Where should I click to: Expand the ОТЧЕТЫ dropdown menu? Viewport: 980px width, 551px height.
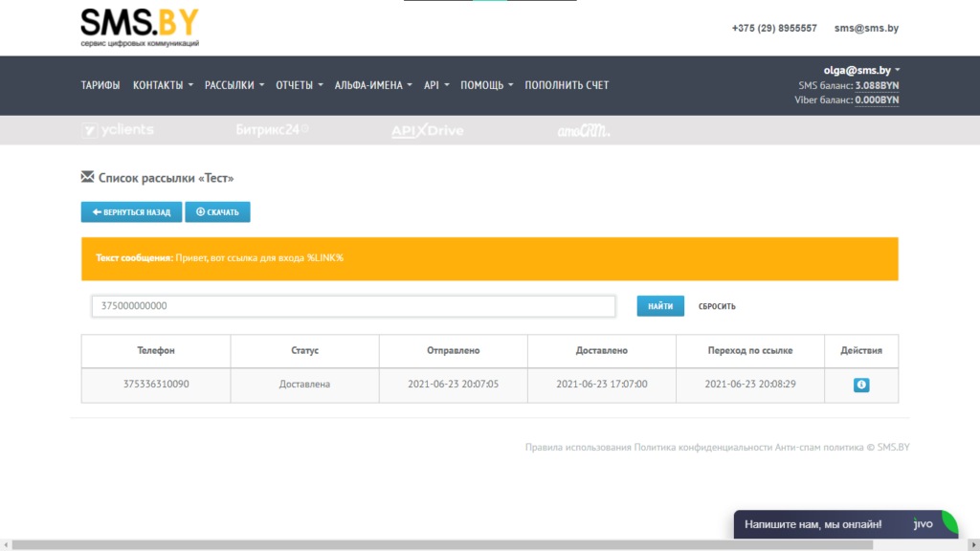tap(300, 85)
